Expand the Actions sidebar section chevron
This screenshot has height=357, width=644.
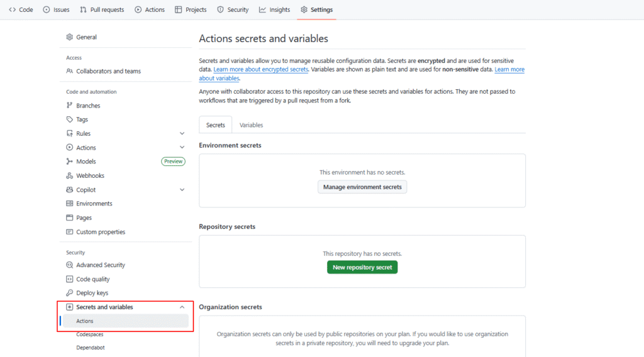[x=182, y=148]
